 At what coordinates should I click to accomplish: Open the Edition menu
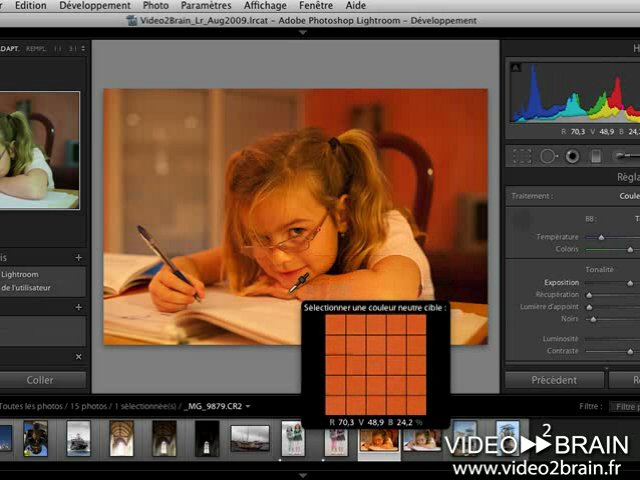pyautogui.click(x=31, y=6)
